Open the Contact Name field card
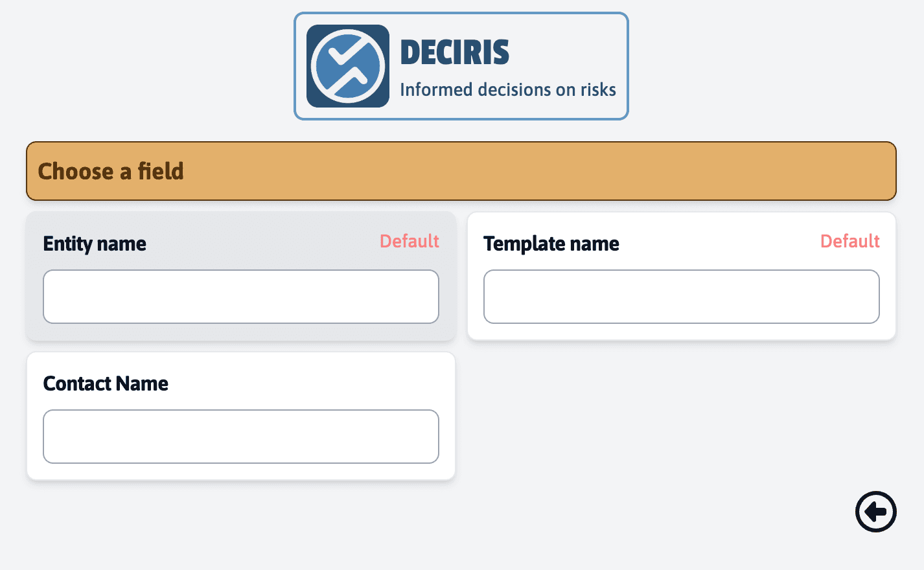924x570 pixels. pyautogui.click(x=240, y=416)
